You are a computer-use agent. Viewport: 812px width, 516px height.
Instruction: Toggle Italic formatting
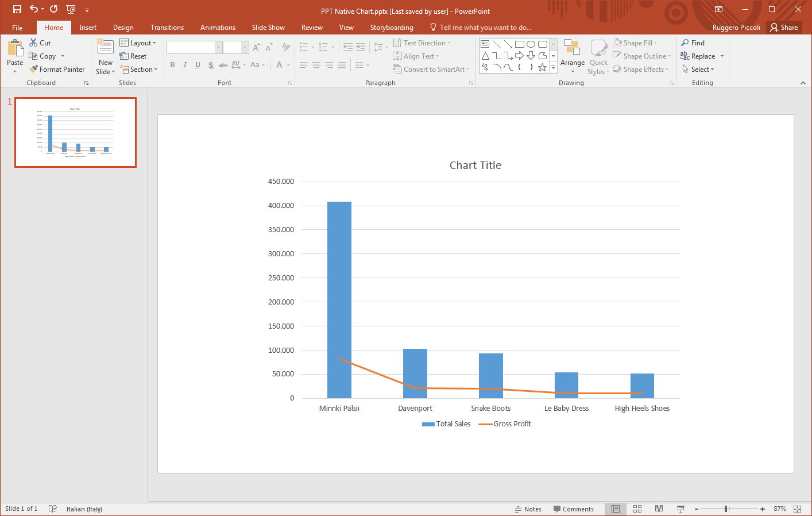[x=185, y=65]
